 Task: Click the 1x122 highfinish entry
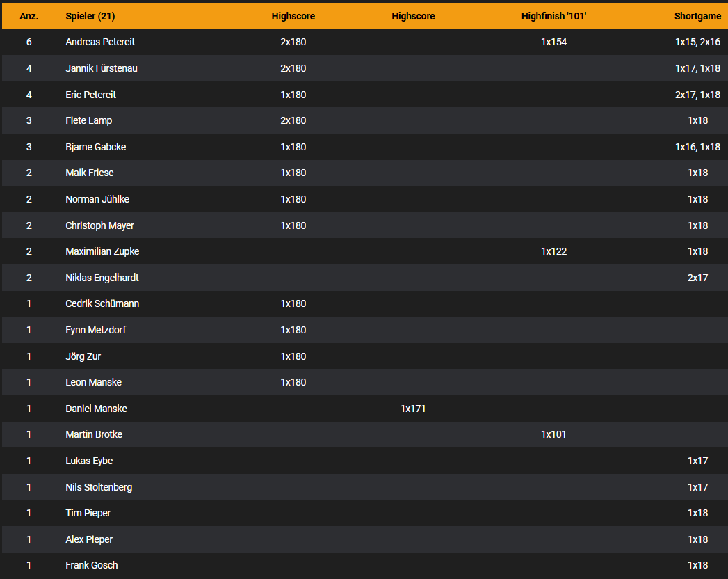tap(553, 251)
